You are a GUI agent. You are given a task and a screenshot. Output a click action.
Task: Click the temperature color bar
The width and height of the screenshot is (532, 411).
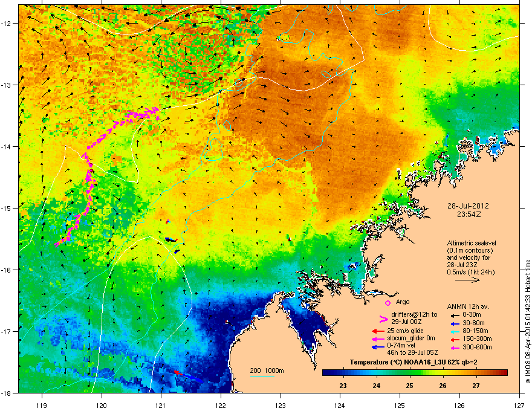click(415, 373)
